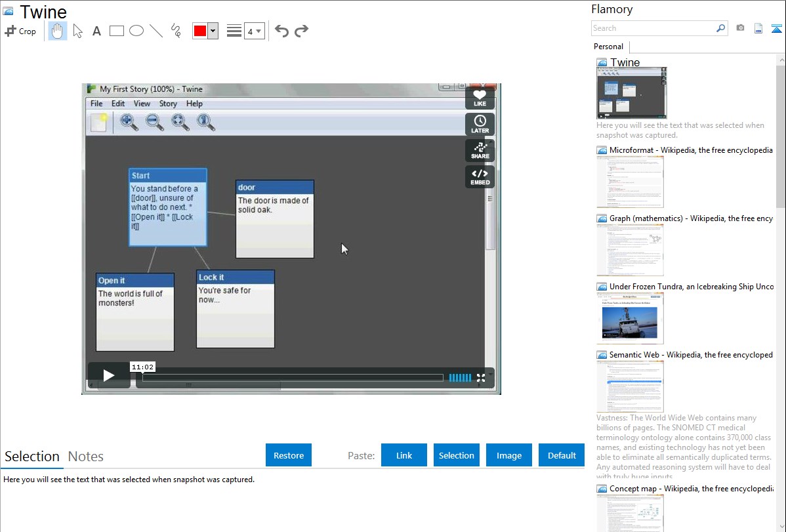Click the video progress bar
Viewport: 786px width, 532px height.
[x=293, y=377]
